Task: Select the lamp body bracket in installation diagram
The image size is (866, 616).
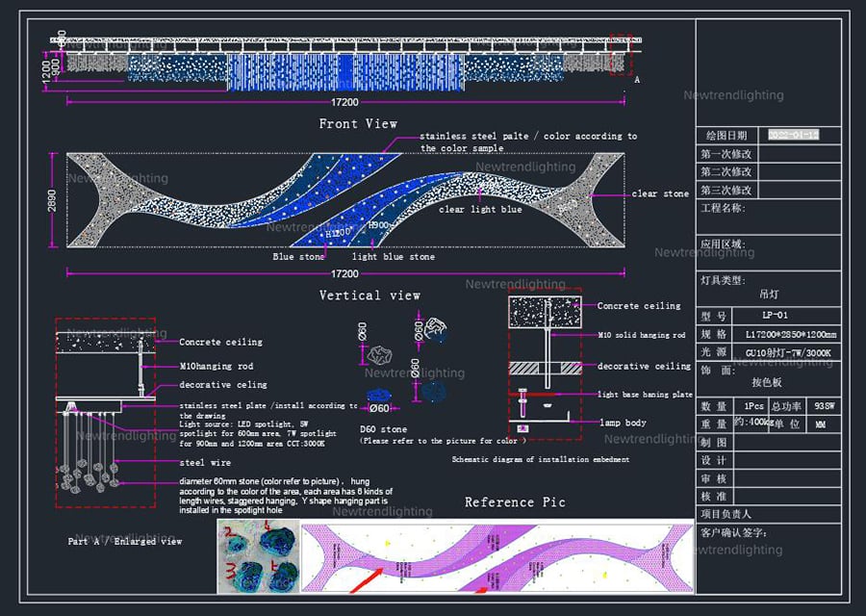Action: pos(544,416)
